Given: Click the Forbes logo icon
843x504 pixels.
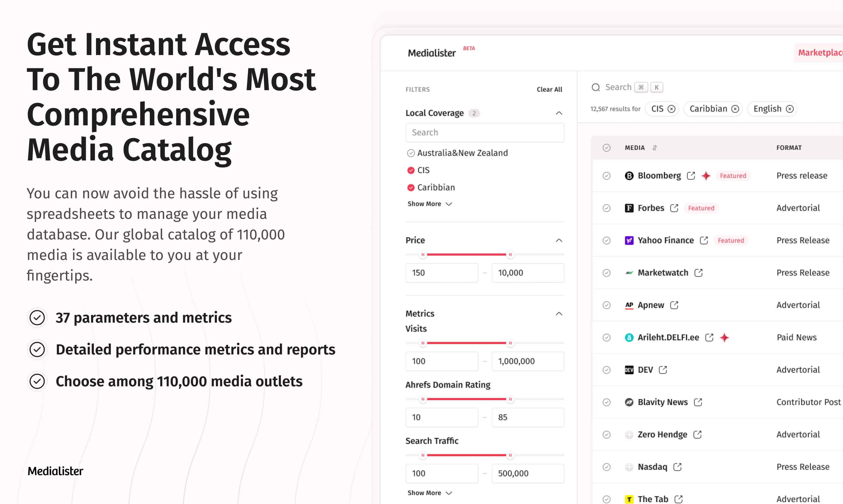Looking at the screenshot, I should [x=629, y=208].
